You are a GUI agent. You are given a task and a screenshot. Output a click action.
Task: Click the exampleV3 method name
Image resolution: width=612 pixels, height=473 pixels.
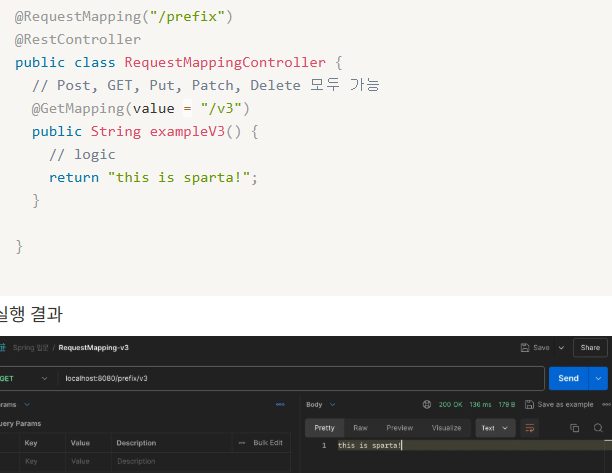(187, 132)
